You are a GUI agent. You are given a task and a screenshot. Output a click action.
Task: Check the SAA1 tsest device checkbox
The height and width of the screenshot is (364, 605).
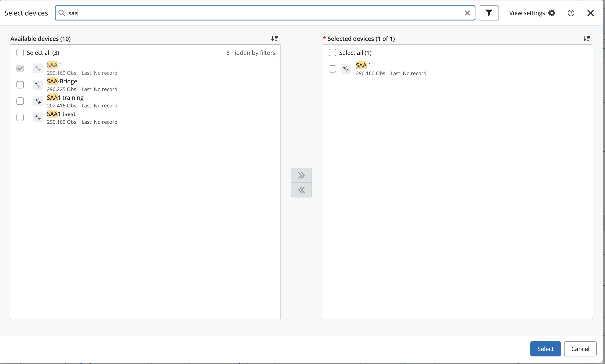pyautogui.click(x=20, y=117)
